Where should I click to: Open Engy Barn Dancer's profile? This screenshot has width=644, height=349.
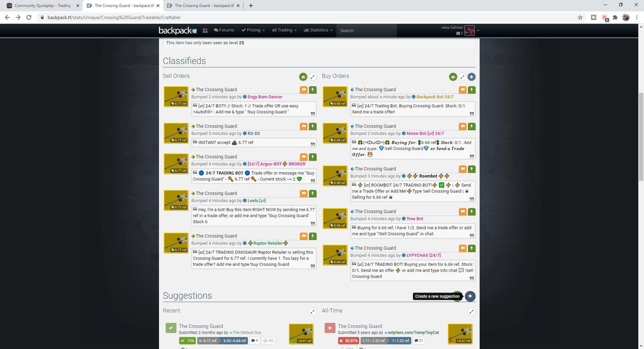(265, 97)
